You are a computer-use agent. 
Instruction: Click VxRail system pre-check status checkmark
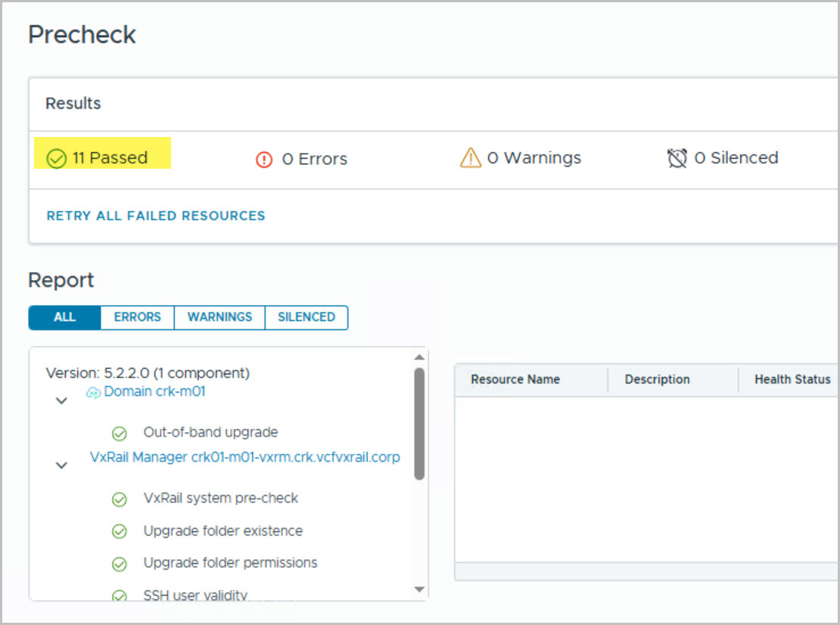[x=119, y=499]
